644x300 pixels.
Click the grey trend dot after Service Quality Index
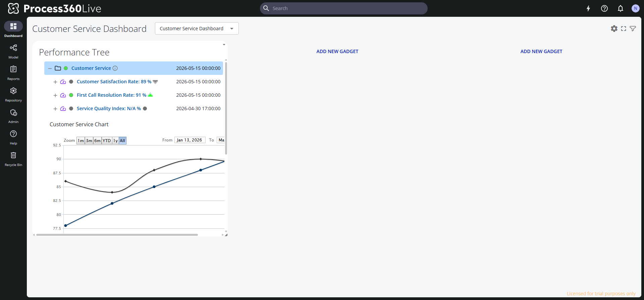click(145, 109)
